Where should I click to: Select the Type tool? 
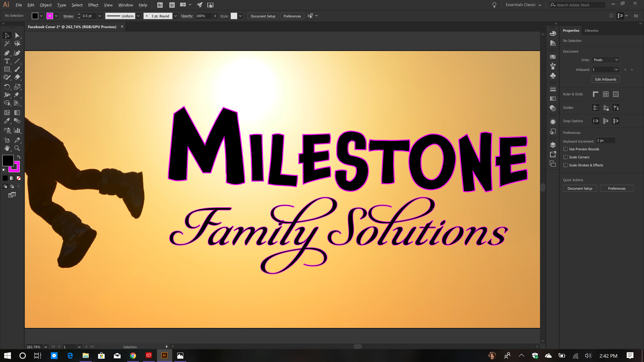click(x=7, y=61)
